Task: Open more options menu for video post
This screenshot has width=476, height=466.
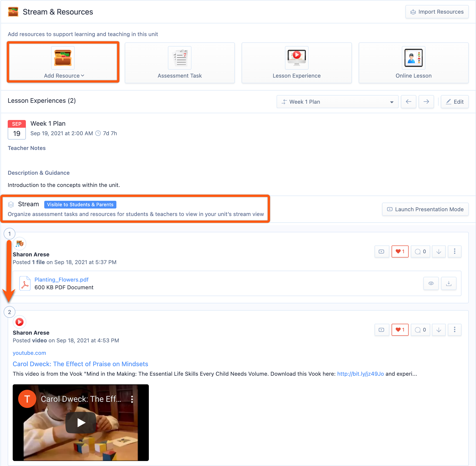Action: [454, 330]
